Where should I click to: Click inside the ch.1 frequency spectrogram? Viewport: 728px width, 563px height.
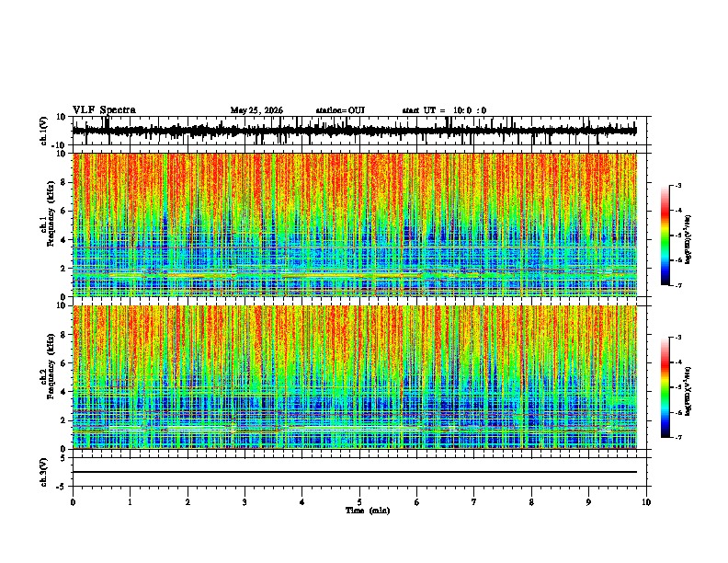(x=355, y=224)
